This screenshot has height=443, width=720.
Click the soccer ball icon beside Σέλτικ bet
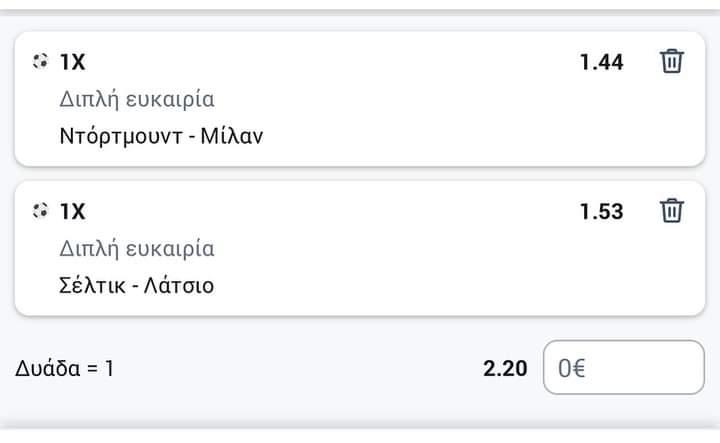point(40,211)
